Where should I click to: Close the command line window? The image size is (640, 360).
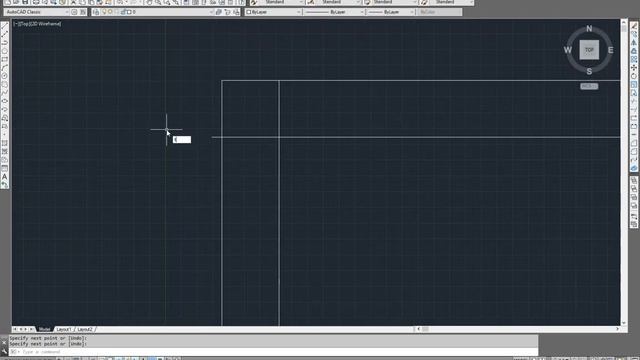pyautogui.click(x=4, y=343)
